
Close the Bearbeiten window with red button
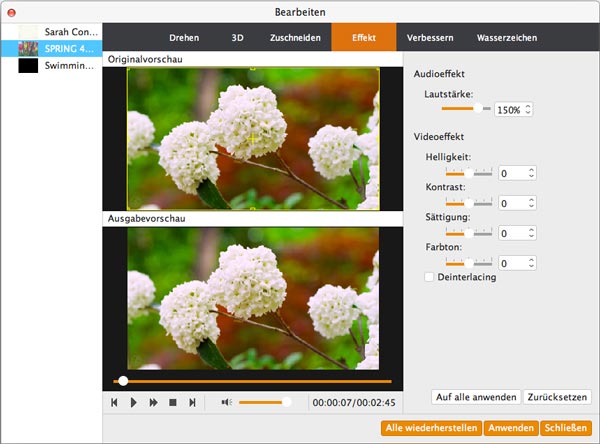click(x=11, y=13)
